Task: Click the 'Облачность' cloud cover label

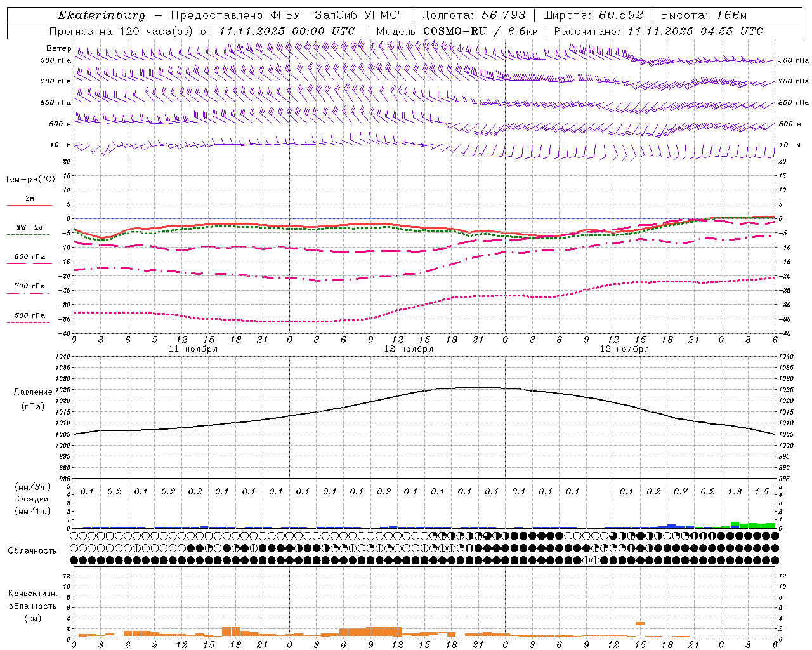Action: click(32, 550)
